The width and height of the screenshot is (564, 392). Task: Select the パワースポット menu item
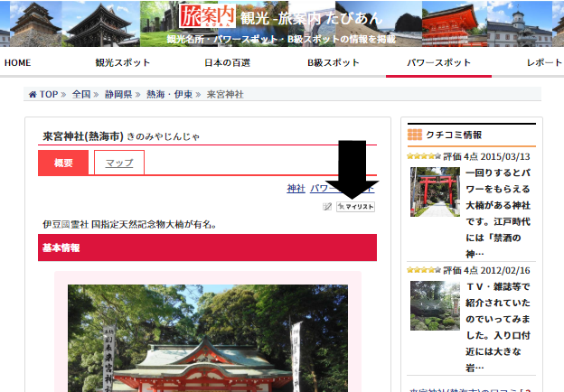tap(438, 62)
